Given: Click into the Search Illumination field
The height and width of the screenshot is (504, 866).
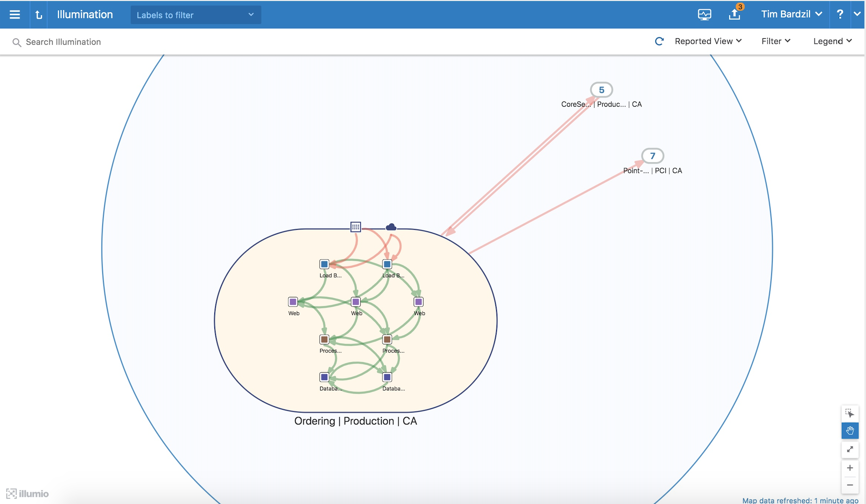Looking at the screenshot, I should point(63,42).
